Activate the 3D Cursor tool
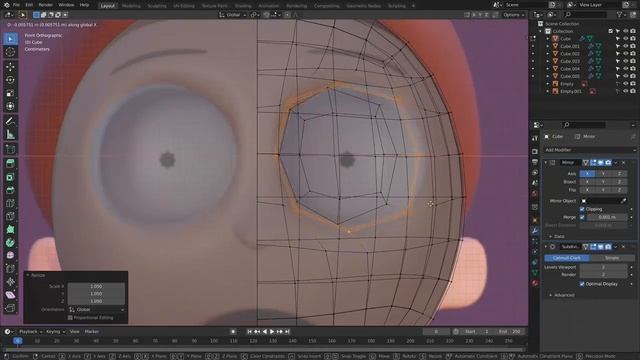This screenshot has height=360, width=640. 10,52
